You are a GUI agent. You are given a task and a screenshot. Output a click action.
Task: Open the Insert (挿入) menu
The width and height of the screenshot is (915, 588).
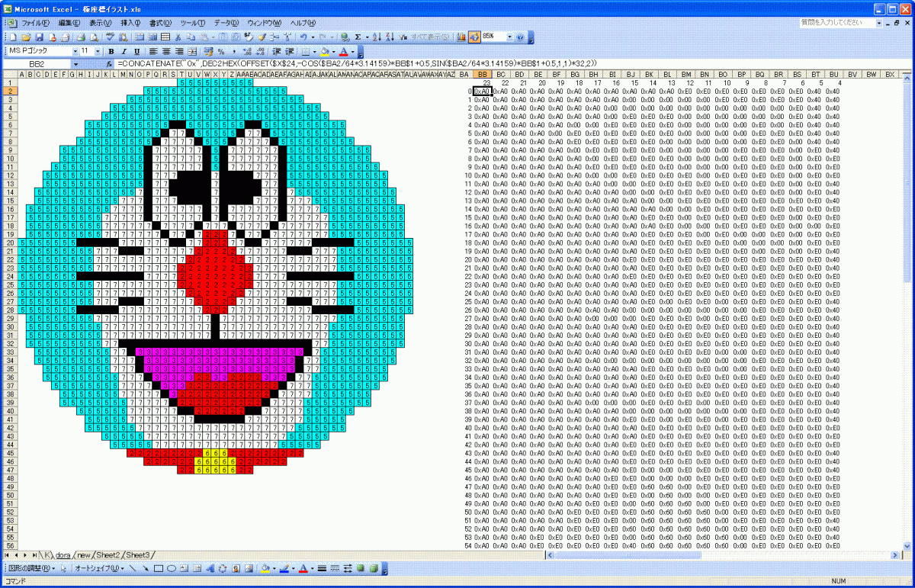(x=131, y=23)
